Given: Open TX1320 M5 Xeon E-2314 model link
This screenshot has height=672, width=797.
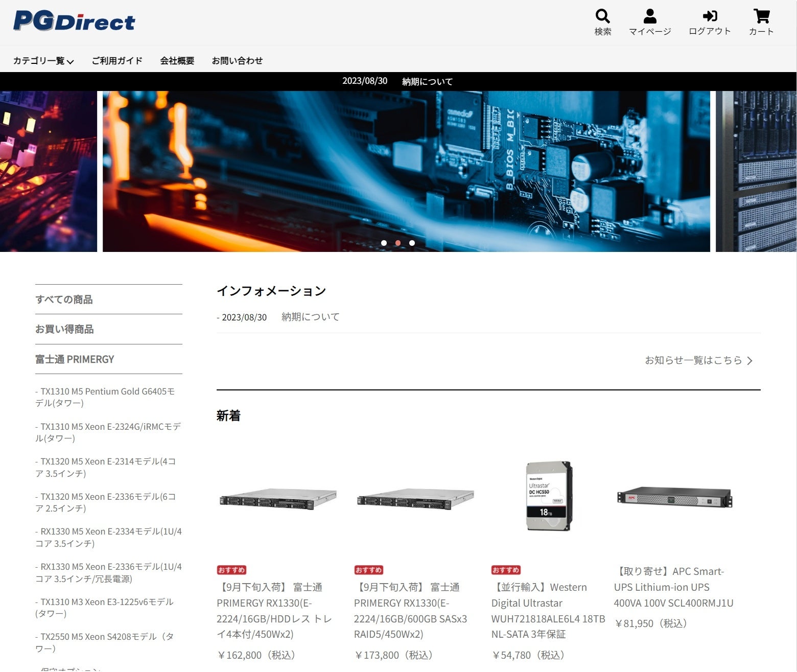Looking at the screenshot, I should pos(106,467).
